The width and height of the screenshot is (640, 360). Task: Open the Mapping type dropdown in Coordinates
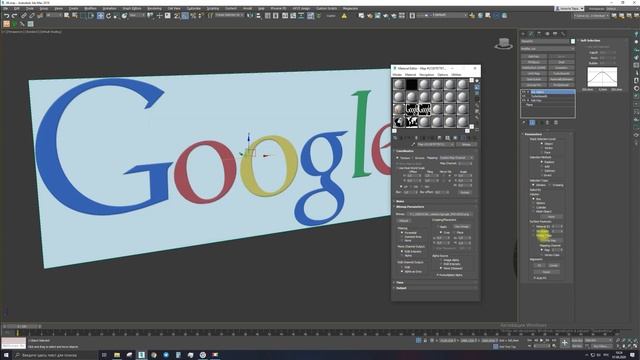[456, 158]
